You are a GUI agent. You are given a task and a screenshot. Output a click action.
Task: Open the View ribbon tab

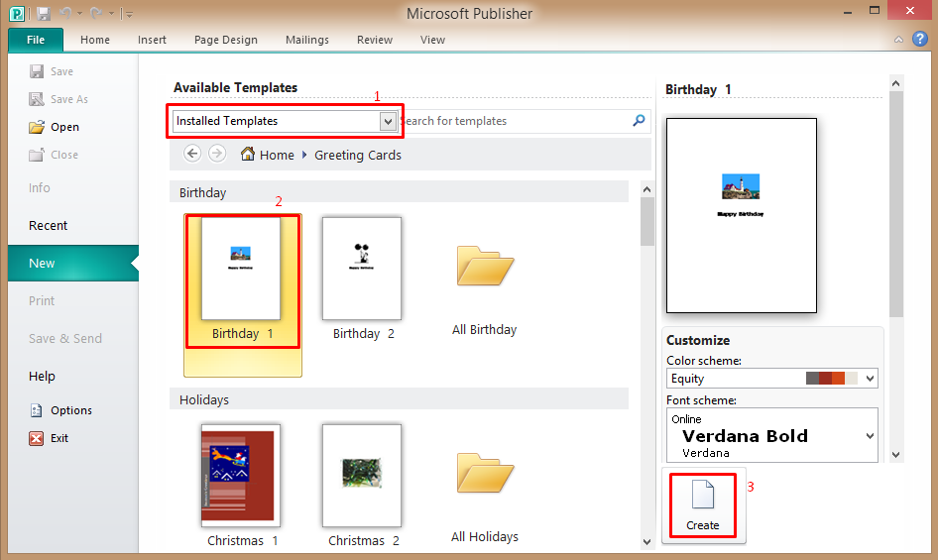point(432,40)
